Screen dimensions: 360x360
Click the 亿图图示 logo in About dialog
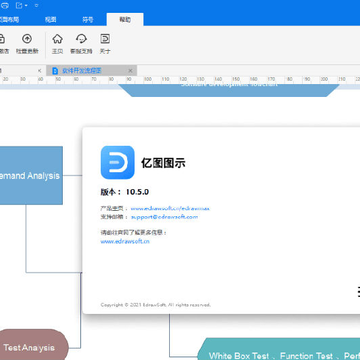pos(117,163)
